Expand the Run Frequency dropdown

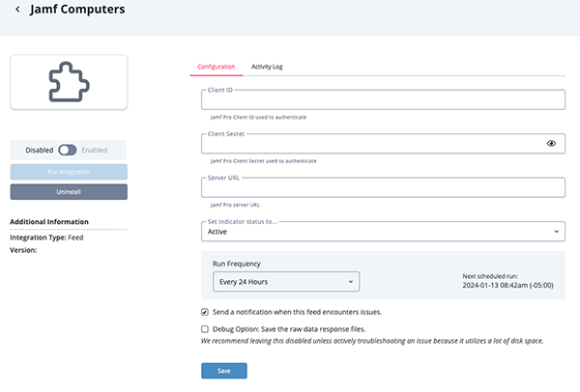point(285,282)
